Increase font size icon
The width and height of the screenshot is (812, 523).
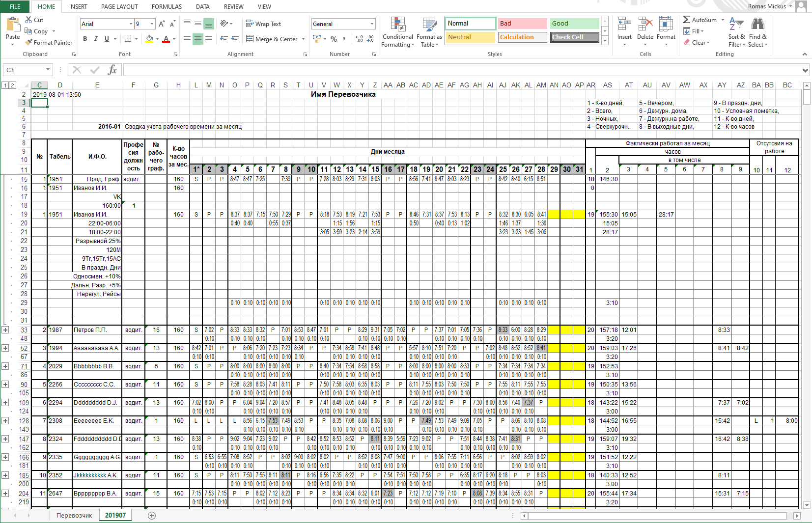(x=162, y=24)
